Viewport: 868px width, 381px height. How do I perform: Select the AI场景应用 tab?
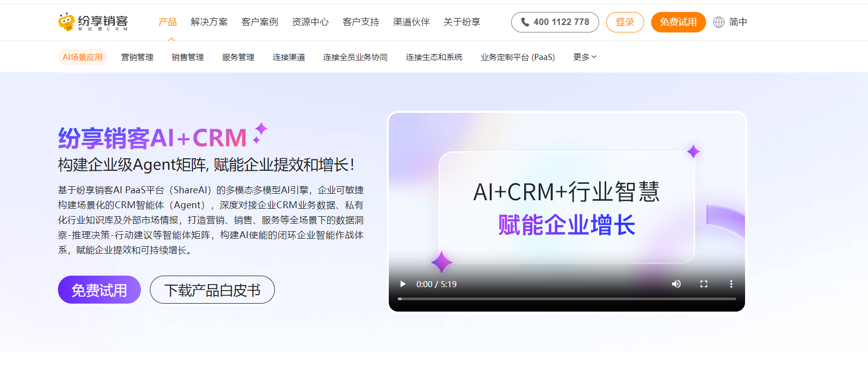point(82,57)
